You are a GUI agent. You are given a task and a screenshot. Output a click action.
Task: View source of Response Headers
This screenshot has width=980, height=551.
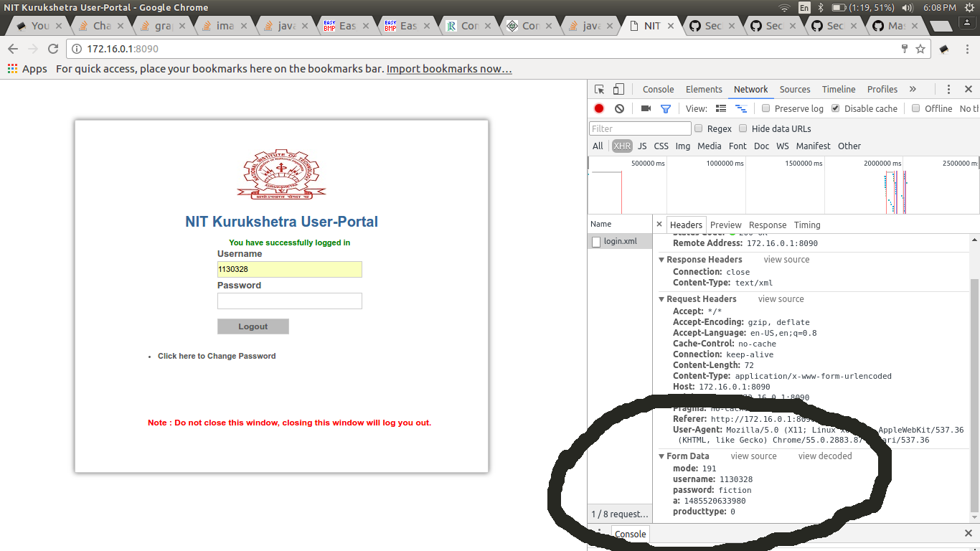coord(786,260)
